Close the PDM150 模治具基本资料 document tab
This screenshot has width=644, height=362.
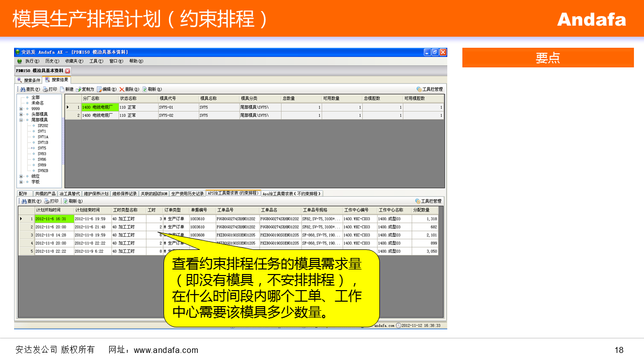(x=68, y=71)
